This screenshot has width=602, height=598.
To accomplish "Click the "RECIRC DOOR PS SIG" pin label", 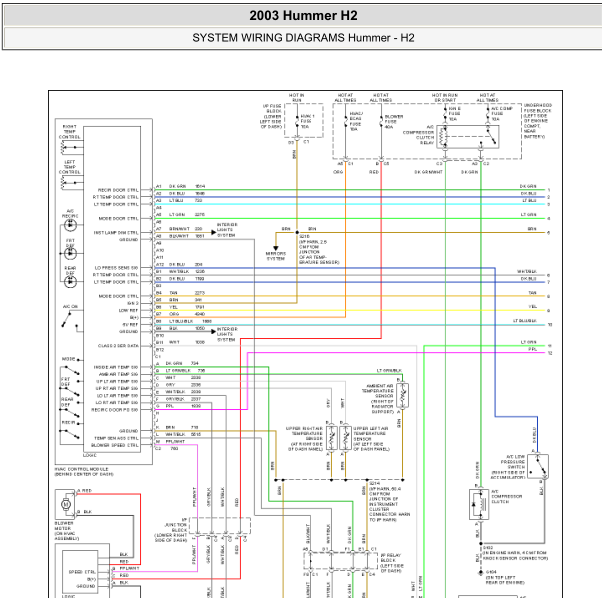I will (x=115, y=410).
